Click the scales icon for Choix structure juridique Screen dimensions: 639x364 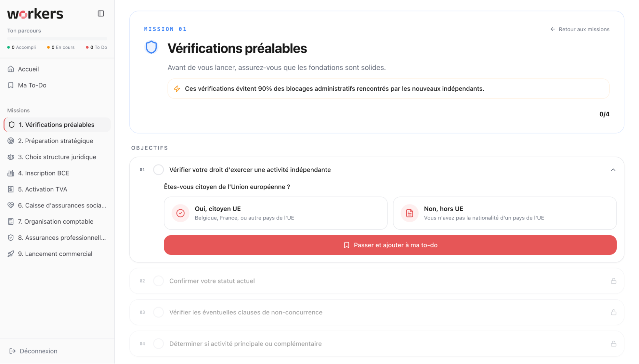tap(11, 157)
